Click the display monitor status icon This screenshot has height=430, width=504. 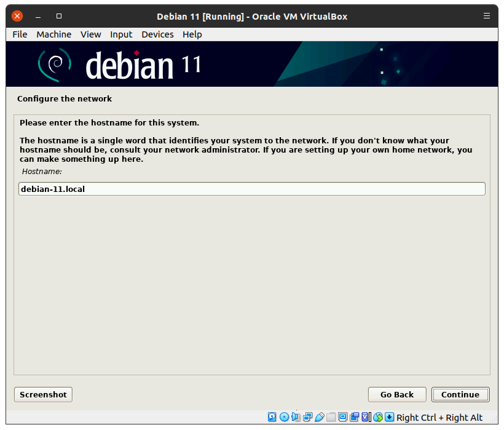(342, 418)
